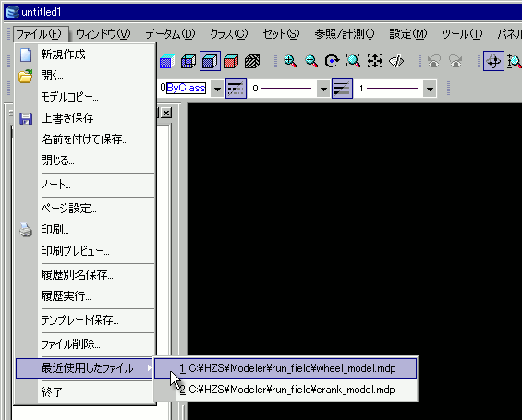This screenshot has width=522, height=420.
Task: Toggle the highlighted shaded cube display mode
Action: [210, 61]
